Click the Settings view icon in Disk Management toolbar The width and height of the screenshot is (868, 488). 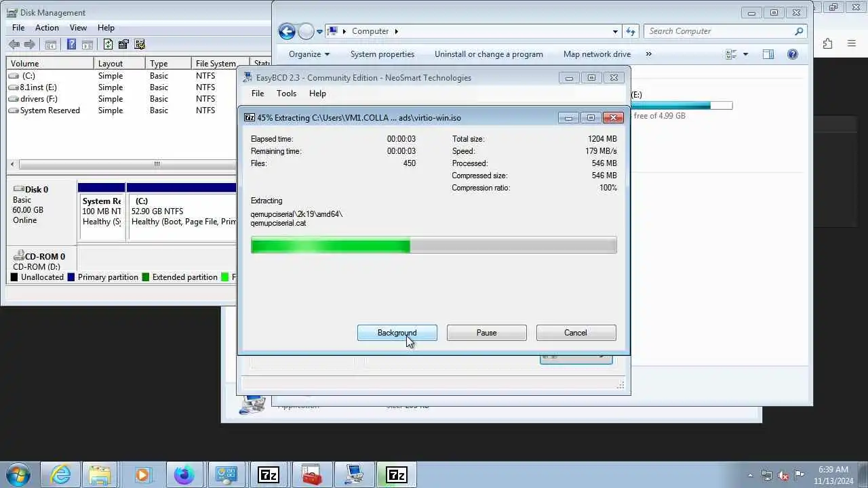[x=140, y=45]
